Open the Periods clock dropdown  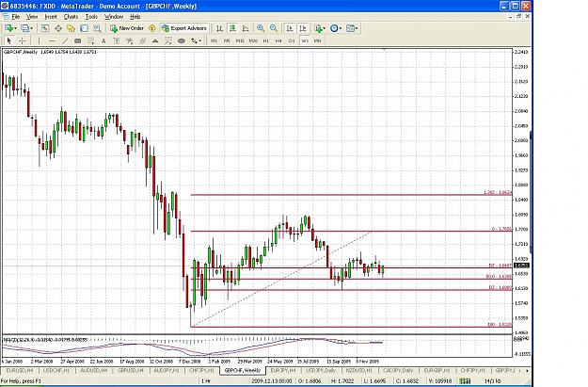(336, 28)
